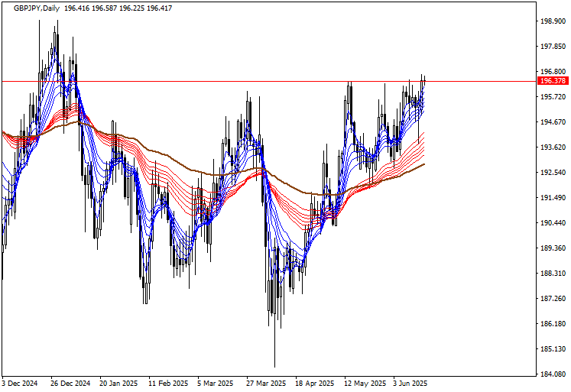The height and width of the screenshot is (392, 571).
Task: Click the 198.900 price scale label
Action: pos(553,21)
